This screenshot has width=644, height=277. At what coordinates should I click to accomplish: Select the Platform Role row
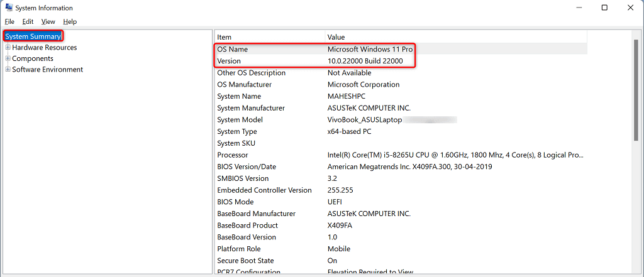tap(238, 249)
